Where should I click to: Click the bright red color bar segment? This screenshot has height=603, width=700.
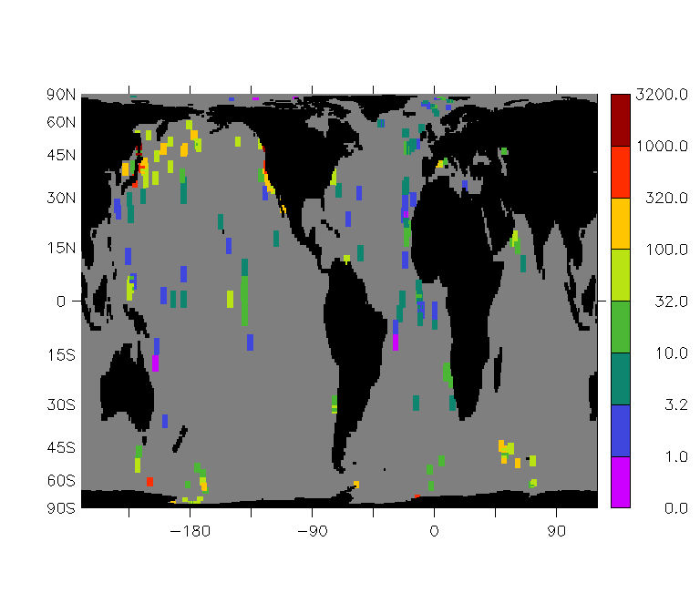point(620,171)
